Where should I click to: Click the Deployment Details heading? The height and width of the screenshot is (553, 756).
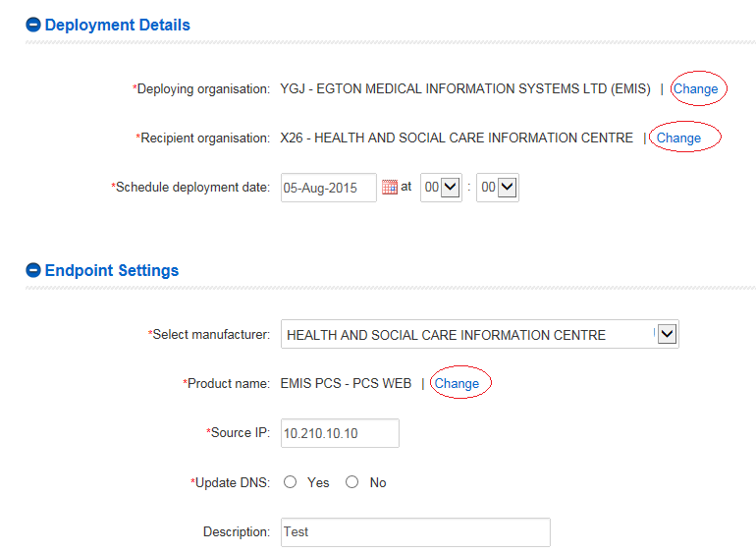(118, 26)
